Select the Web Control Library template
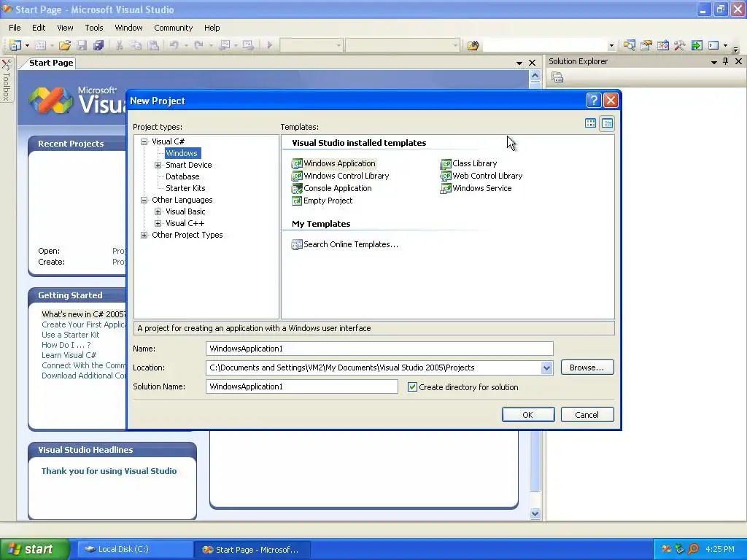747x560 pixels. tap(481, 176)
